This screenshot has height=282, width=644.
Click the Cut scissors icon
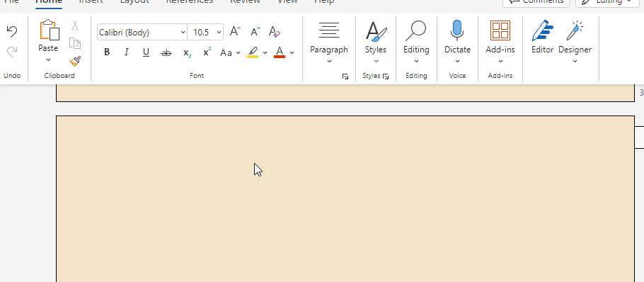point(75,26)
